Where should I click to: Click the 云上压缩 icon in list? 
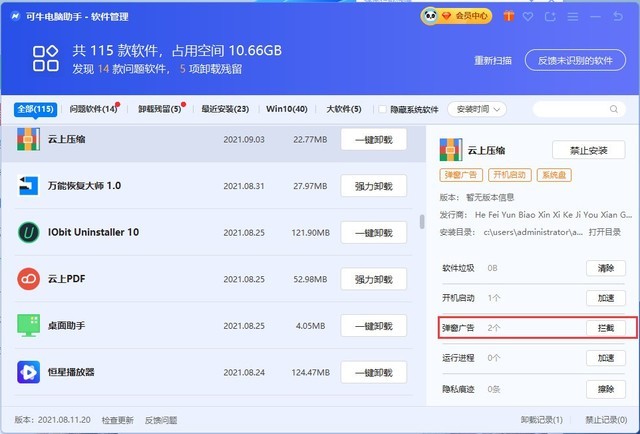point(28,139)
